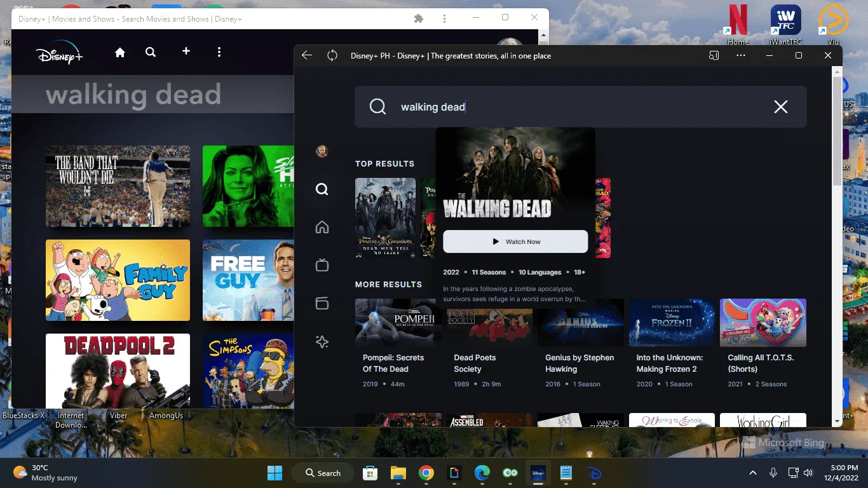The width and height of the screenshot is (868, 488).
Task: Open The Band That Wouldn't Die tile
Action: coord(118,186)
